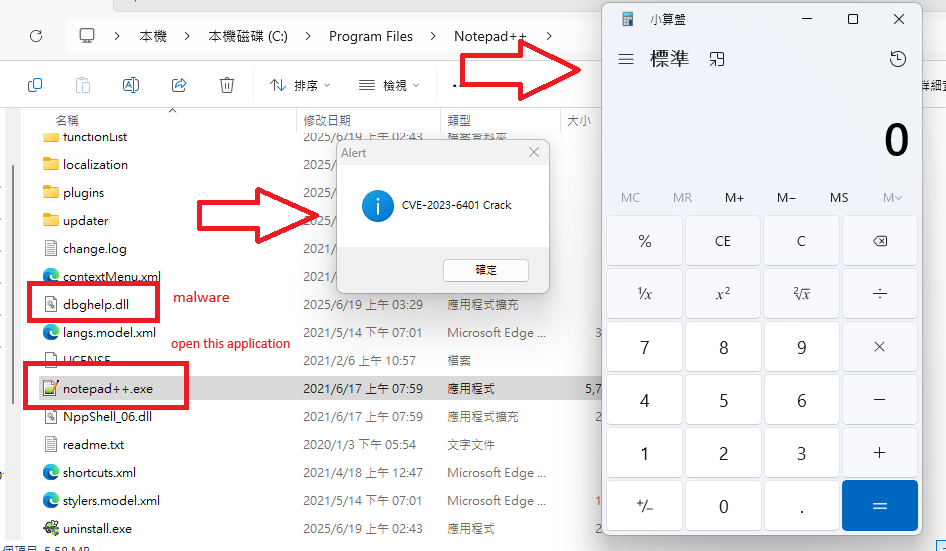
Task: Expand chevron after 本機 in breadcrumb
Action: (187, 36)
